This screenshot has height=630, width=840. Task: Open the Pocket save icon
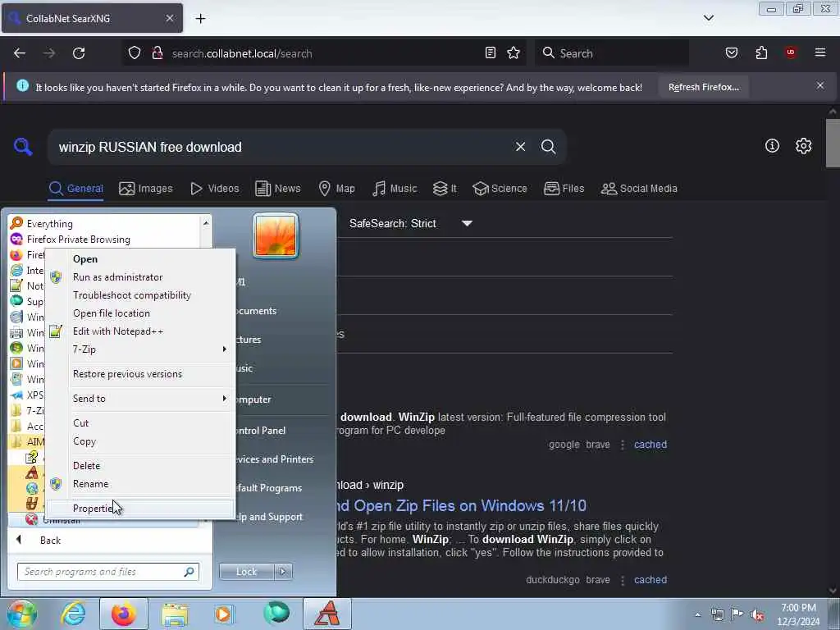coord(731,52)
